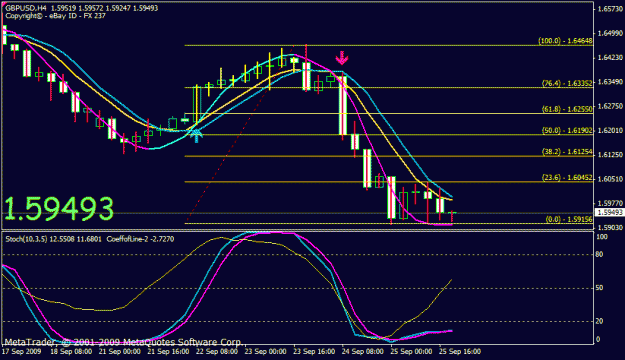Click the cyan up arrow buy signal
This screenshot has width=625, height=360.
point(196,136)
